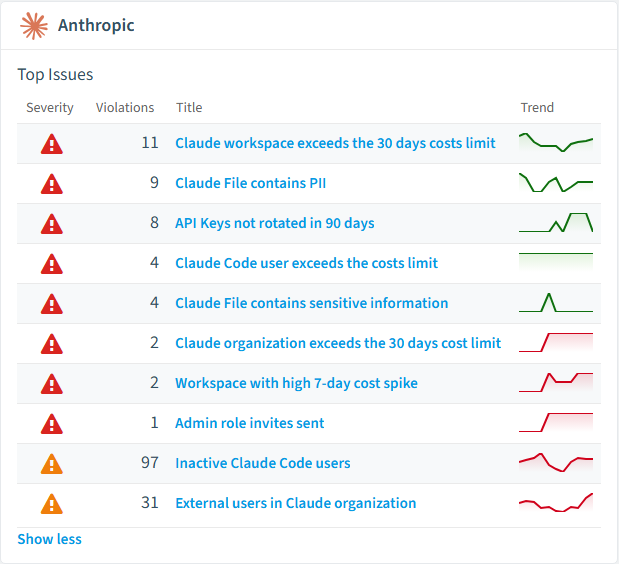Click the Anthropic heading text

pyautogui.click(x=96, y=25)
